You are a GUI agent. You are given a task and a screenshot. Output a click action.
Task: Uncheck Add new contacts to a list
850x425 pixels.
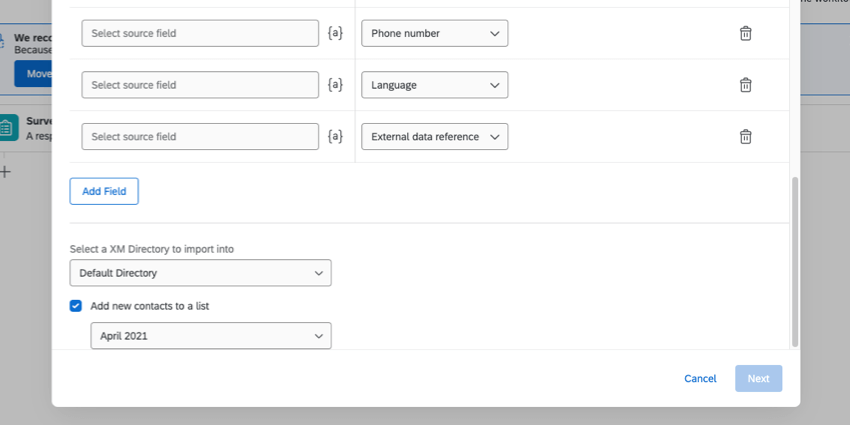[x=76, y=306]
